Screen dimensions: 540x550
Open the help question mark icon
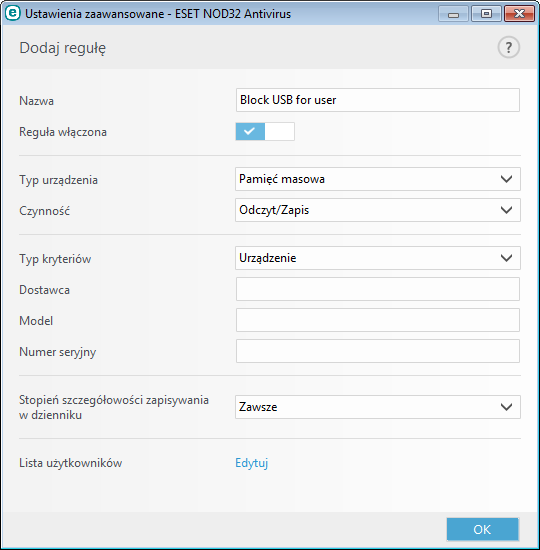tap(508, 47)
